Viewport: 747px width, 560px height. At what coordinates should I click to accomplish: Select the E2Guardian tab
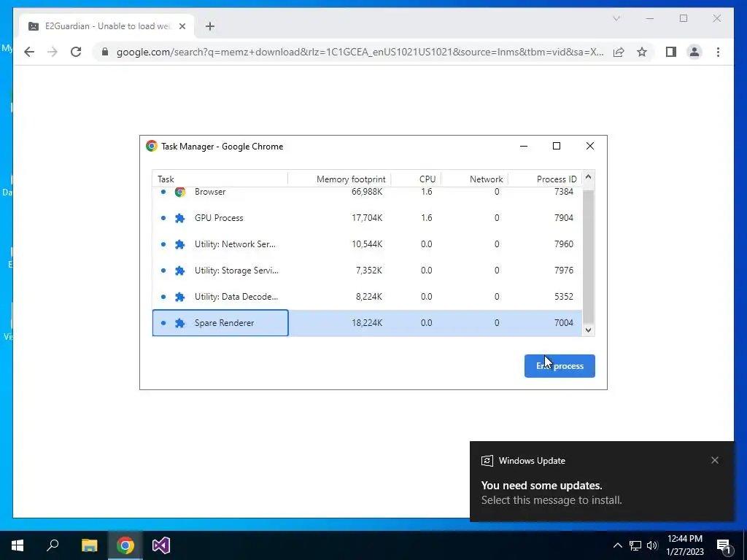107,26
